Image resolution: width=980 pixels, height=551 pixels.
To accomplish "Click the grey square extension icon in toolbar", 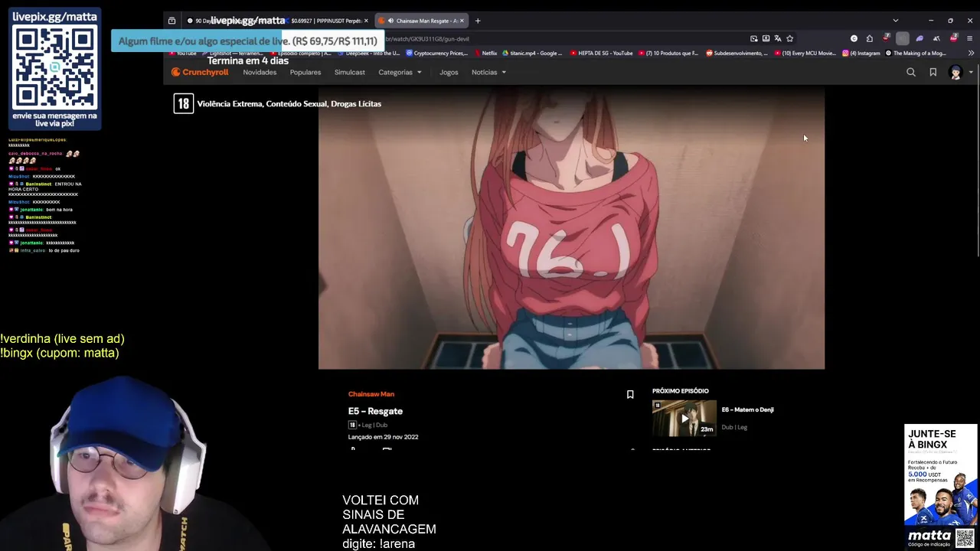I will coord(903,38).
